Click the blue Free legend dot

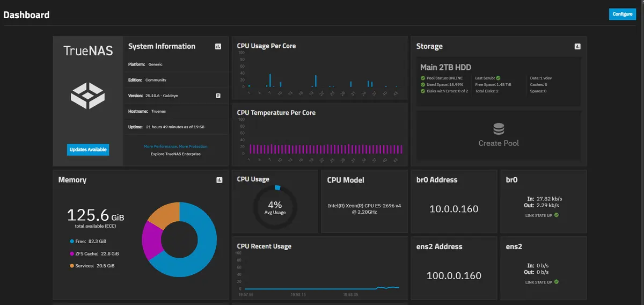[72, 242]
